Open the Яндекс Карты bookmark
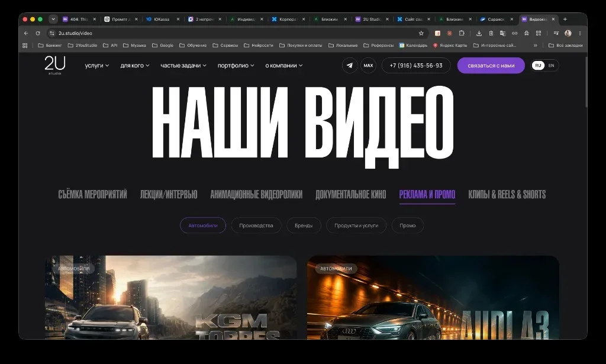 click(x=450, y=45)
